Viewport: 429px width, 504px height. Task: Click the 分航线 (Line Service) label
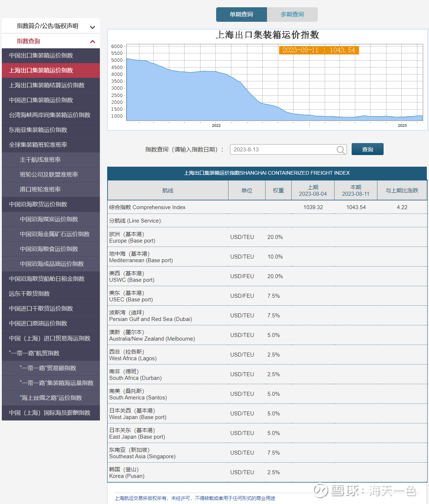(x=135, y=221)
